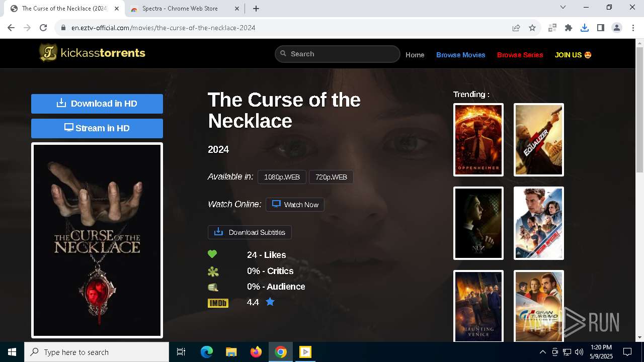This screenshot has height=362, width=644.
Task: Click the Chrome icon on the taskbar
Action: click(281, 352)
